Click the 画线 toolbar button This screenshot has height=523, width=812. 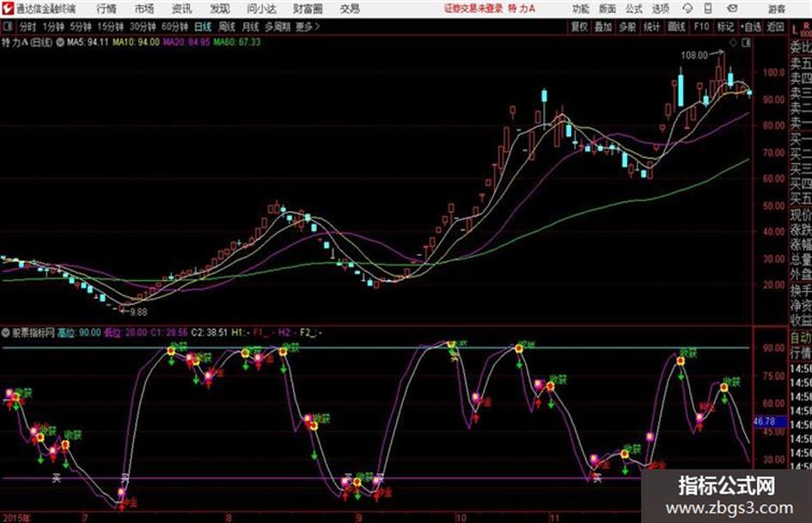[x=676, y=27]
